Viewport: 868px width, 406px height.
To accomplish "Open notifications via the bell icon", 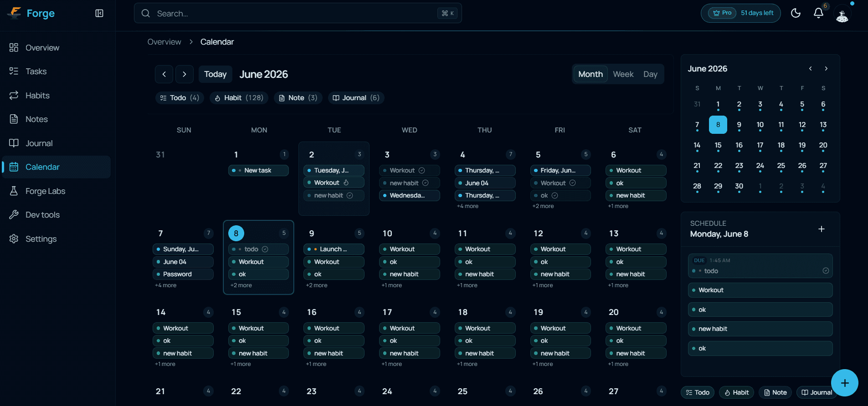I will tap(819, 13).
